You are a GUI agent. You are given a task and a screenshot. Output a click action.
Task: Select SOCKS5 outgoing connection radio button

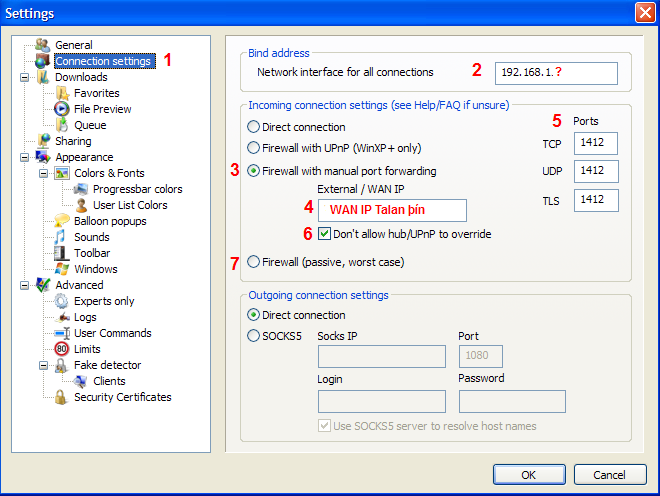point(253,336)
